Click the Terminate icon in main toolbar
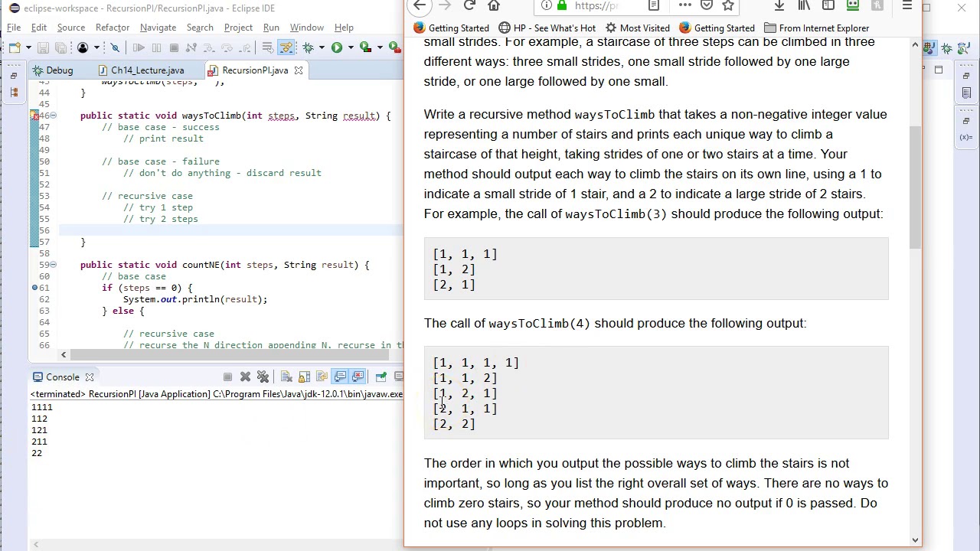Screen dimensions: 980x551 [x=174, y=47]
